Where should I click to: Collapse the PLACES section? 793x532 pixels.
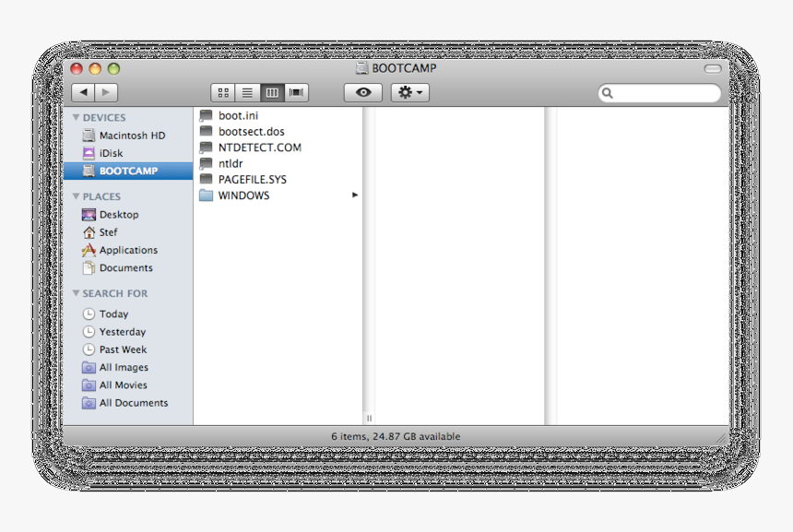pyautogui.click(x=76, y=196)
